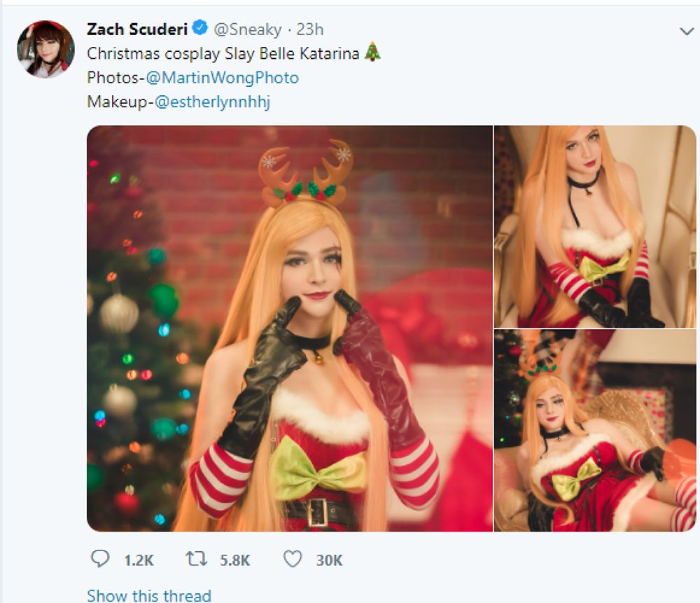700x603 pixels.
Task: Click the Slay Belle Katarina tweet text
Action: tap(225, 53)
